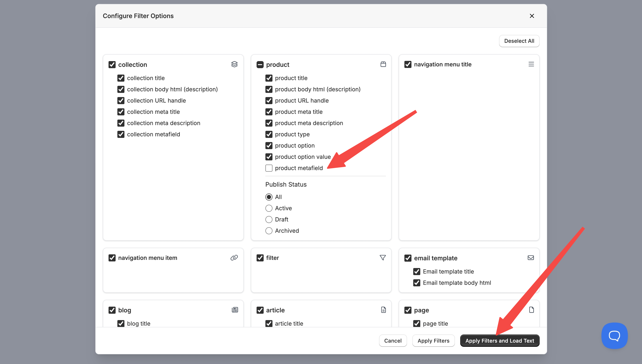Uncheck Email template body html
642x364 pixels.
(417, 283)
